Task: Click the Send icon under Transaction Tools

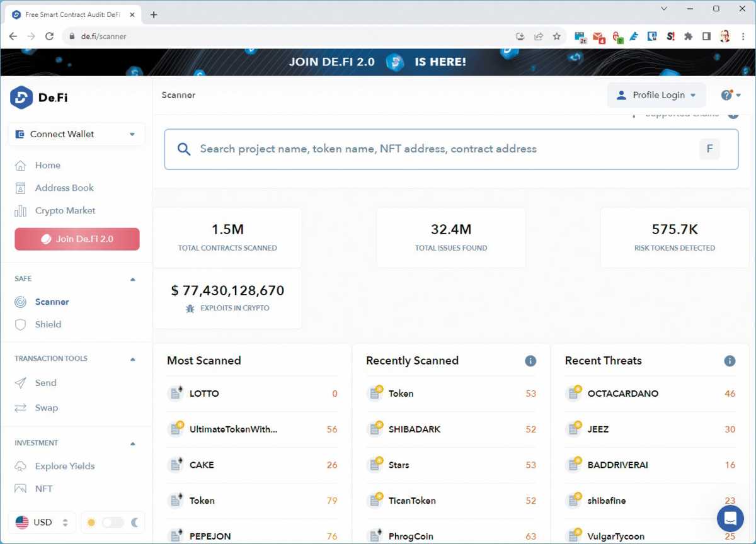Action: (x=21, y=383)
